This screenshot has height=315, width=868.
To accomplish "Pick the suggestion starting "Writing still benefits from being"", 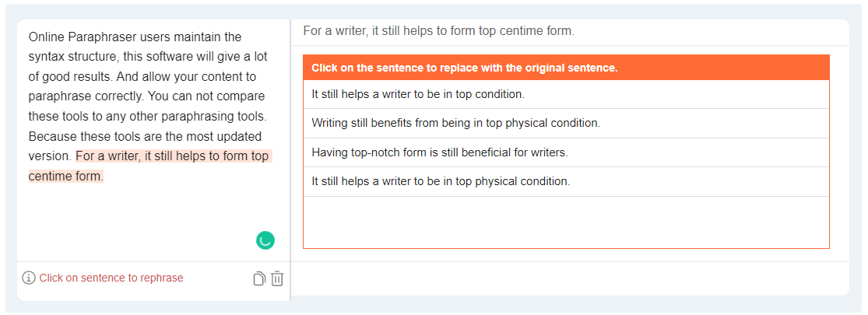I will (455, 123).
